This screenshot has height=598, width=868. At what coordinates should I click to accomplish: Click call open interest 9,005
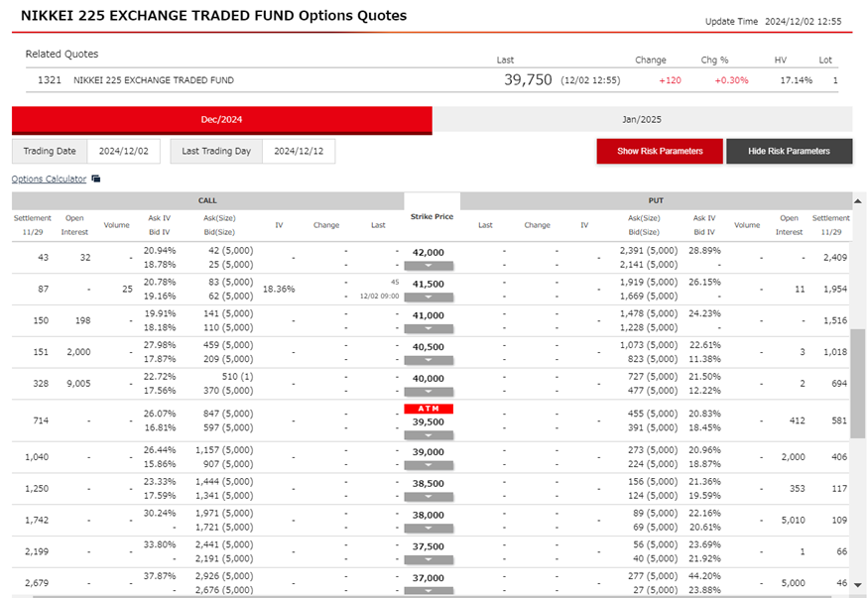tap(78, 384)
